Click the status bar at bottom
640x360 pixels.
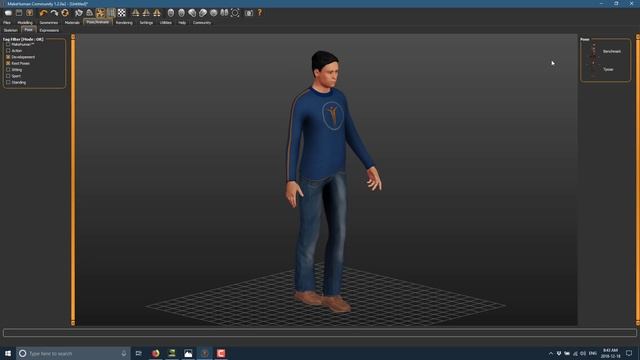320,333
